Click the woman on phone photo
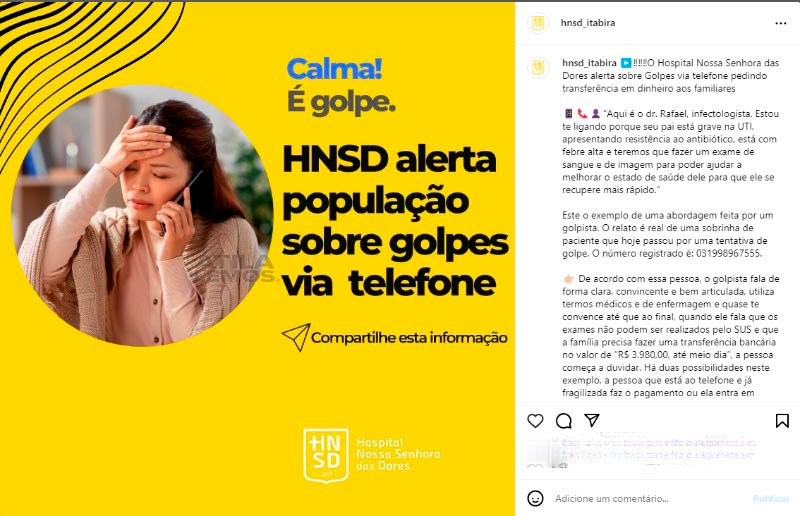 click(x=142, y=215)
